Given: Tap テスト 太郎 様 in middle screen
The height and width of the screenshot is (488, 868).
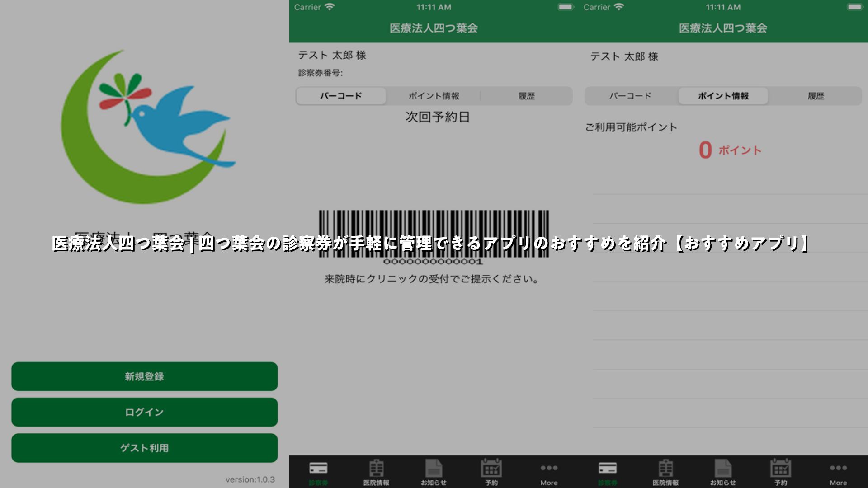Looking at the screenshot, I should (x=332, y=55).
